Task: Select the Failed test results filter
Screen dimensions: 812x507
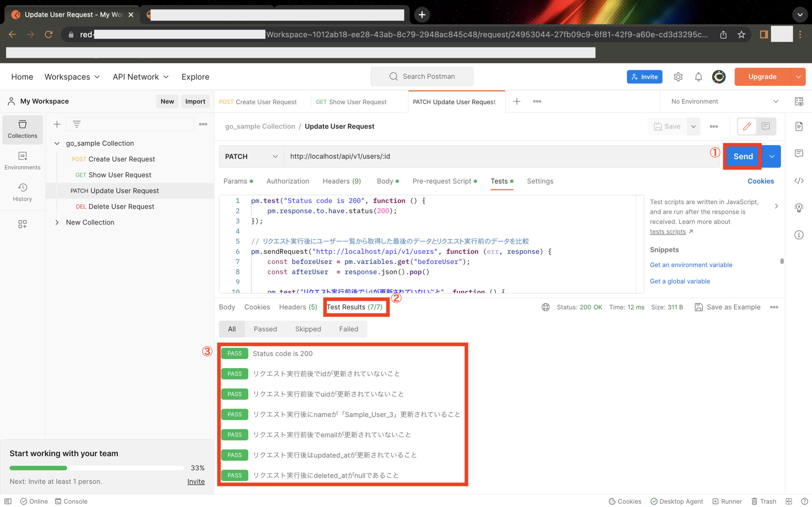Action: point(348,329)
